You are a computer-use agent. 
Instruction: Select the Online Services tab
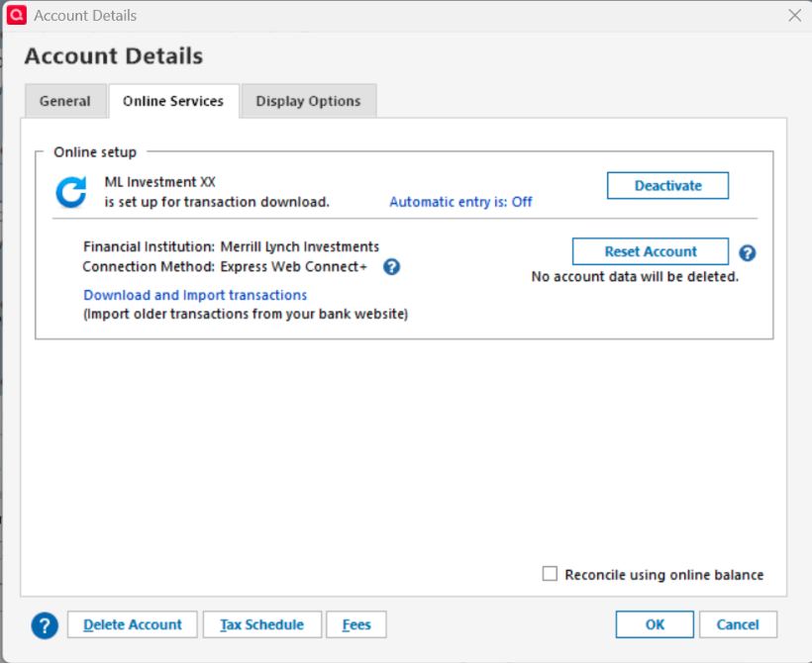[x=173, y=101]
